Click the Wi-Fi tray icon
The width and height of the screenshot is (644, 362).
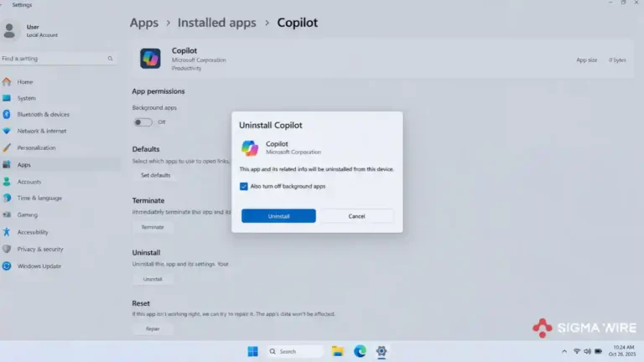tap(577, 351)
